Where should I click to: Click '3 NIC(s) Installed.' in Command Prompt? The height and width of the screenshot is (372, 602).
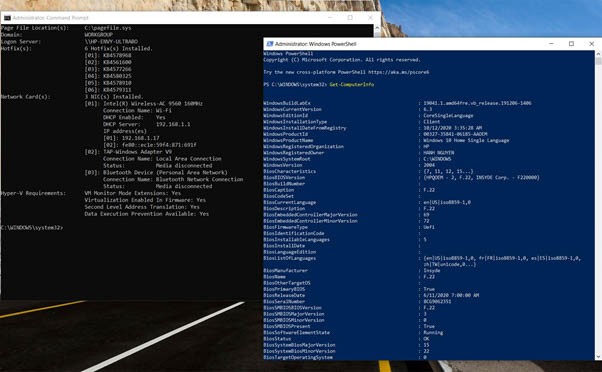tap(114, 97)
